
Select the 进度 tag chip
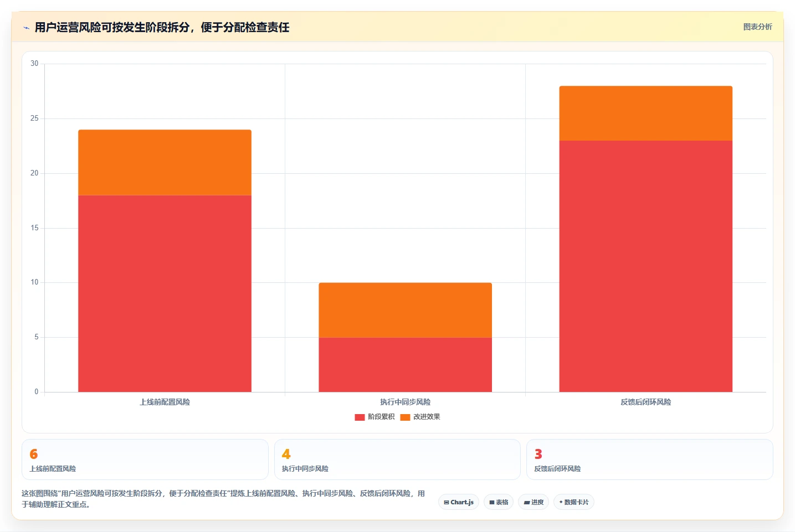click(x=534, y=502)
